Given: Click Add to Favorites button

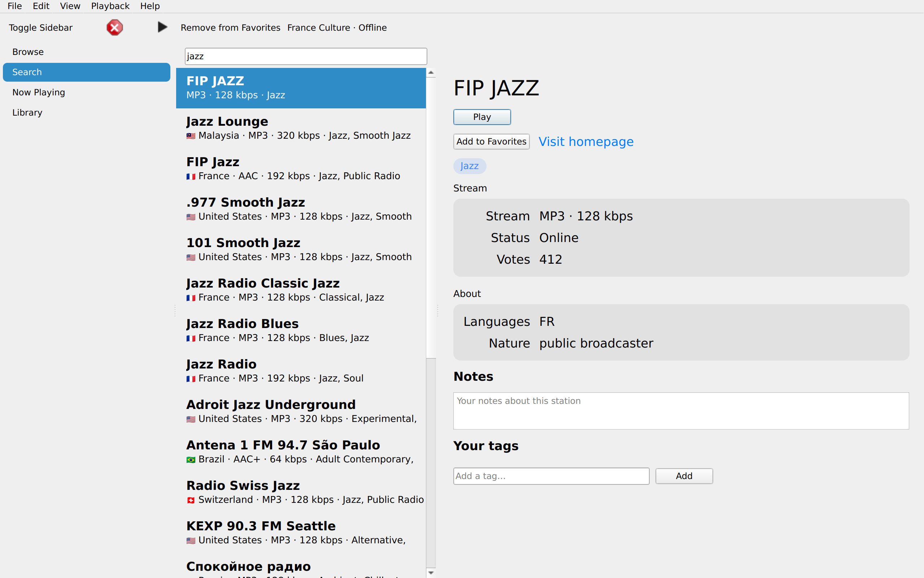Looking at the screenshot, I should (x=491, y=142).
